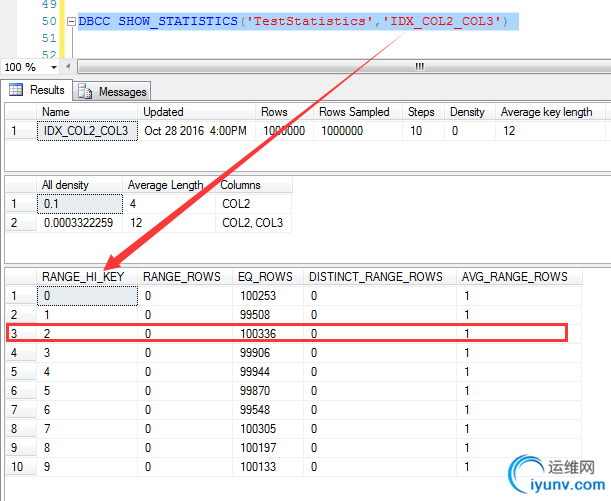Select the 0.0003322259 density cell
This screenshot has width=611, height=501.
coord(80,223)
